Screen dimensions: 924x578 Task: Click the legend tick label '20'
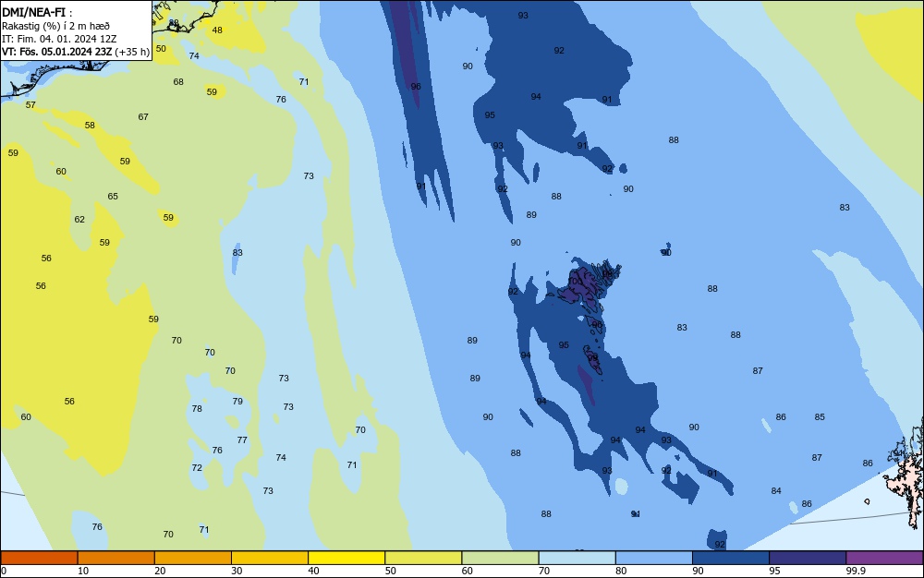(x=160, y=571)
